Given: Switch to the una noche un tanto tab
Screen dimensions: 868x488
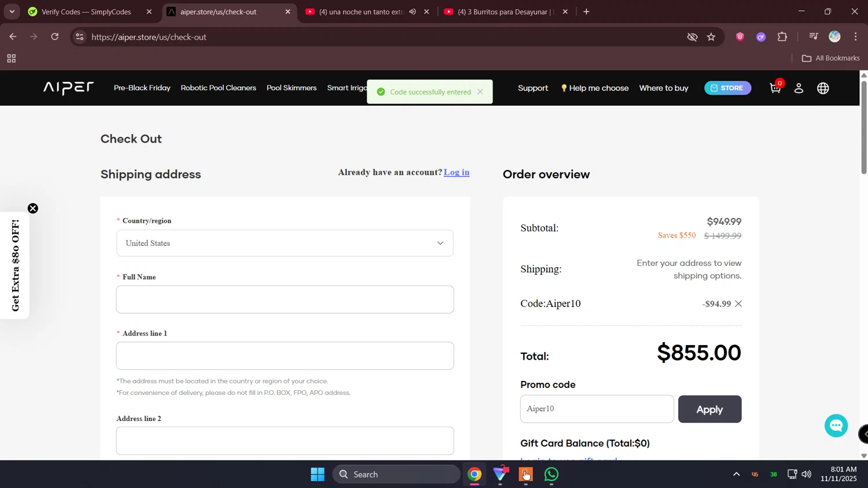Looking at the screenshot, I should tap(361, 12).
